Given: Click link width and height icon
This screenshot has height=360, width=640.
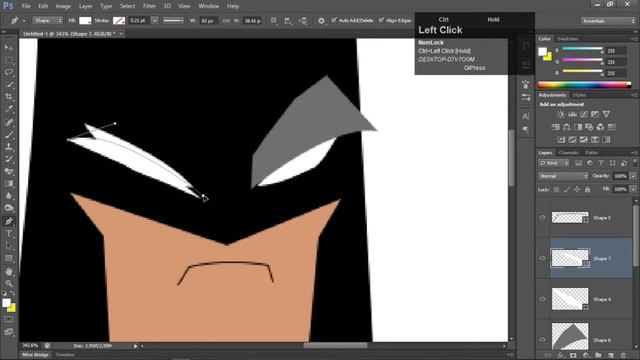Looking at the screenshot, I should [226, 21].
